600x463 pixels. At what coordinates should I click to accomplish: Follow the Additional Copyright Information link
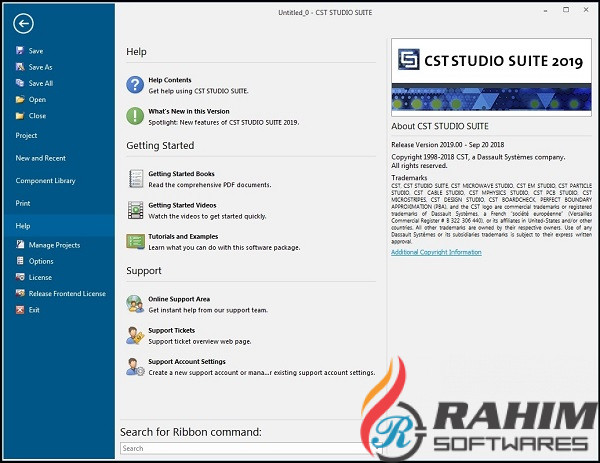click(x=436, y=252)
